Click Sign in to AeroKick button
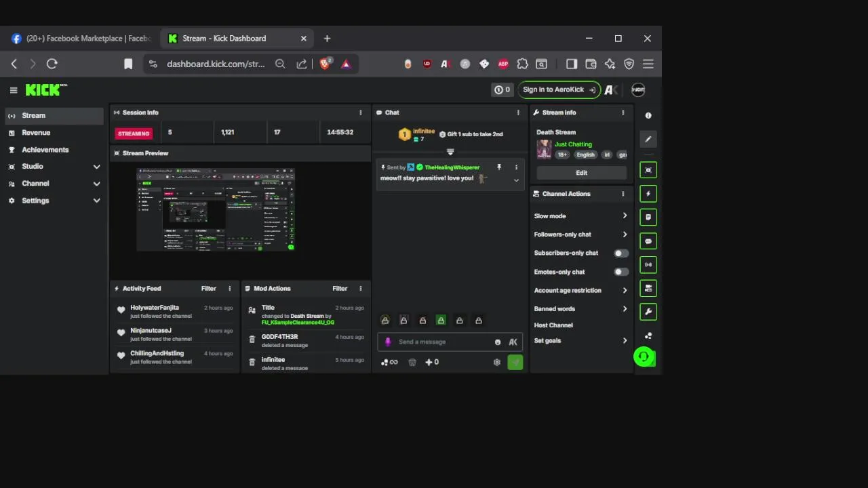Screen dimensions: 868x488 click(559, 89)
